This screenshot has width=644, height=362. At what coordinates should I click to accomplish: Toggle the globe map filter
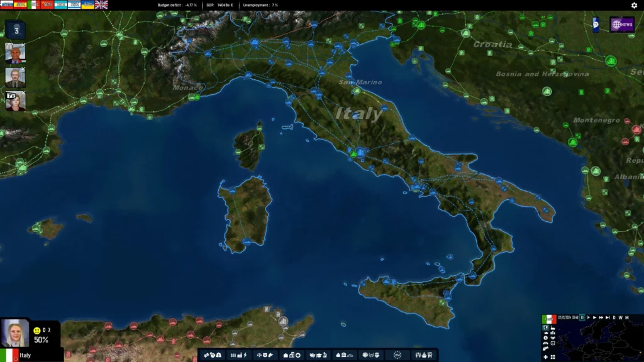pyautogui.click(x=545, y=327)
